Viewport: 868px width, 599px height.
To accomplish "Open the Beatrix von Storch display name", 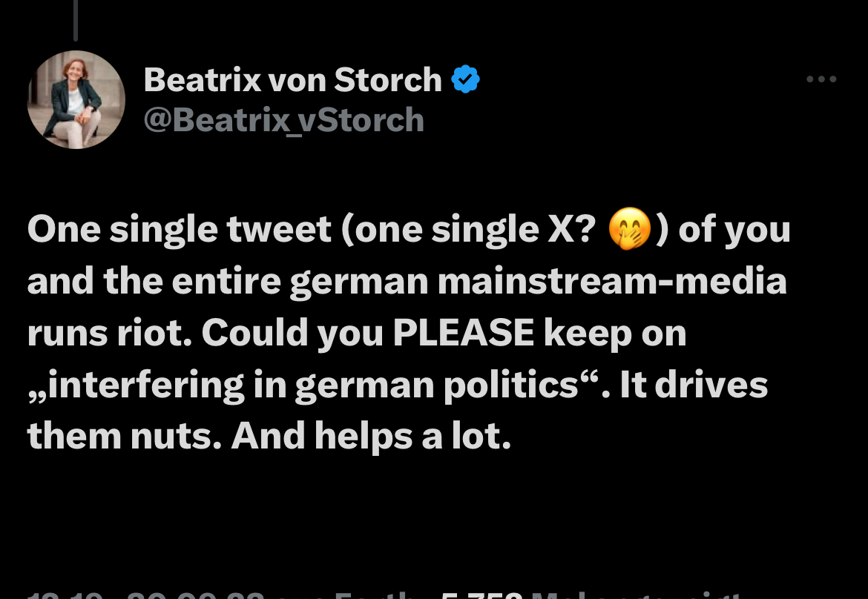I will pos(293,79).
